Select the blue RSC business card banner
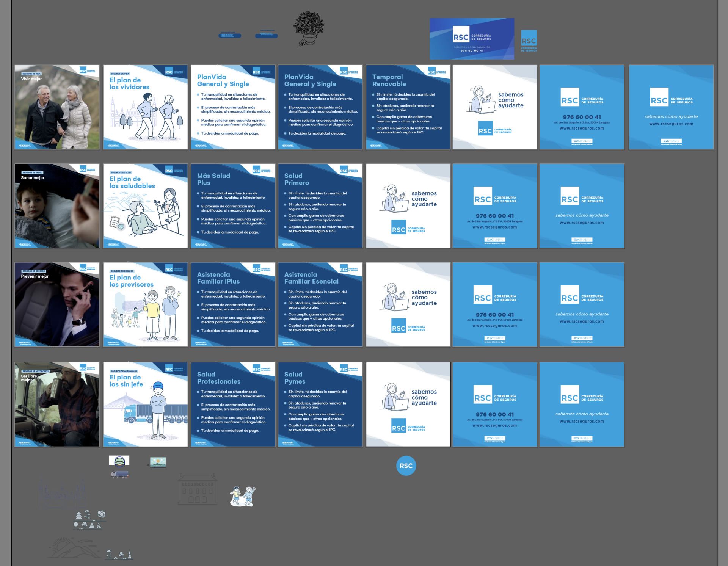Screen dimensions: 728x566 pyautogui.click(x=472, y=39)
